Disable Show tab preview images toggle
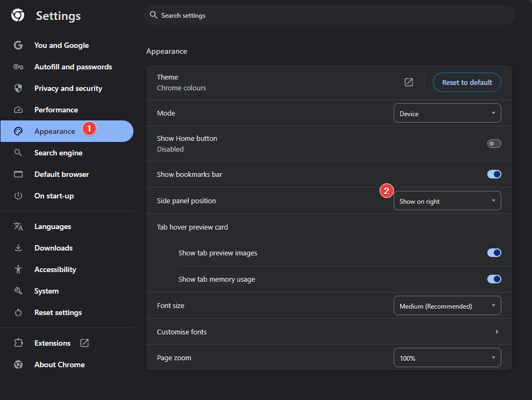 coord(494,253)
